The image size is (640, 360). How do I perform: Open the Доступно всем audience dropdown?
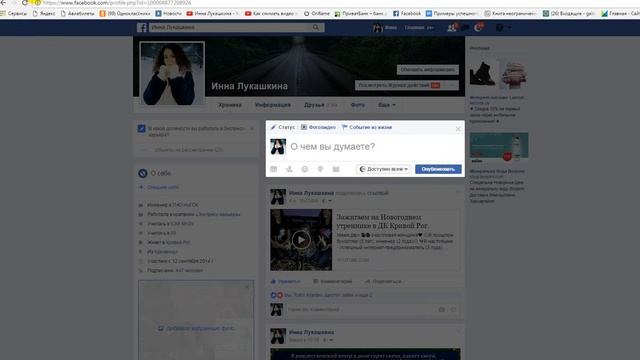tap(384, 169)
